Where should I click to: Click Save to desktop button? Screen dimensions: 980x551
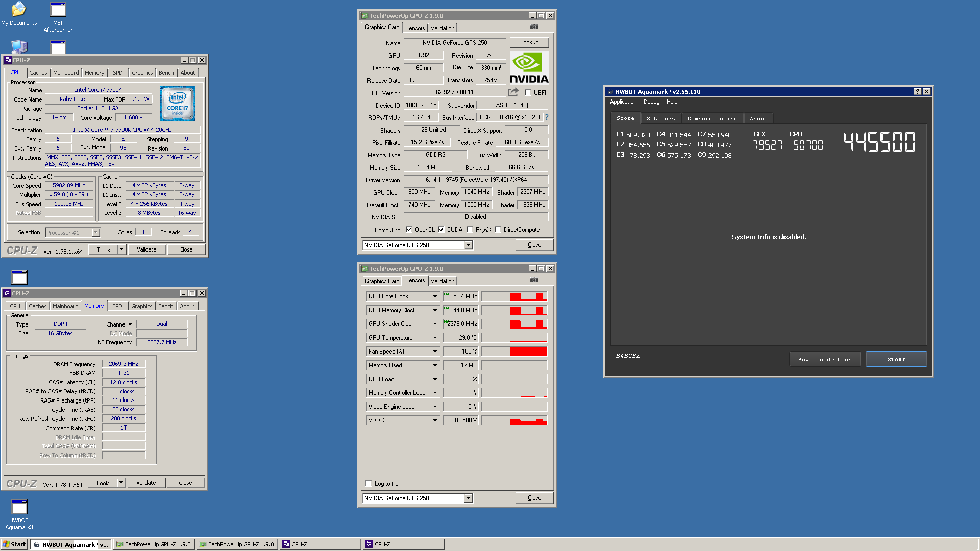825,359
